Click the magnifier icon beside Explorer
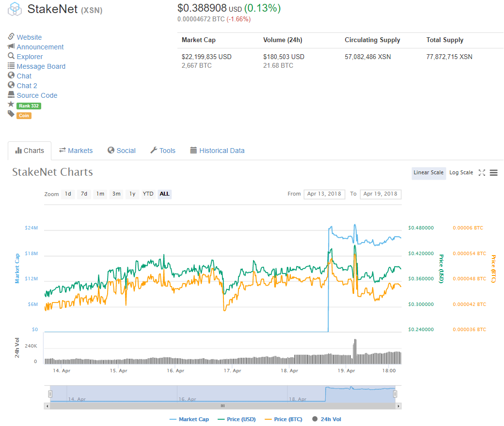 coord(11,56)
